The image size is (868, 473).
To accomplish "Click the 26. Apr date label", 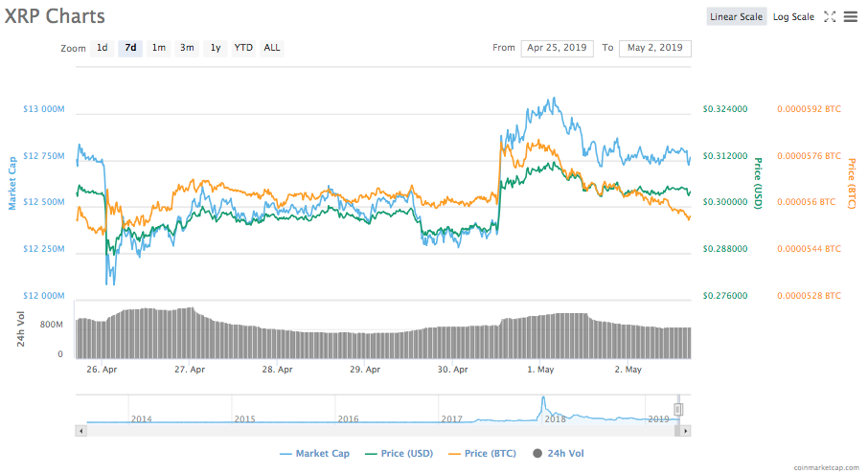I will click(102, 370).
